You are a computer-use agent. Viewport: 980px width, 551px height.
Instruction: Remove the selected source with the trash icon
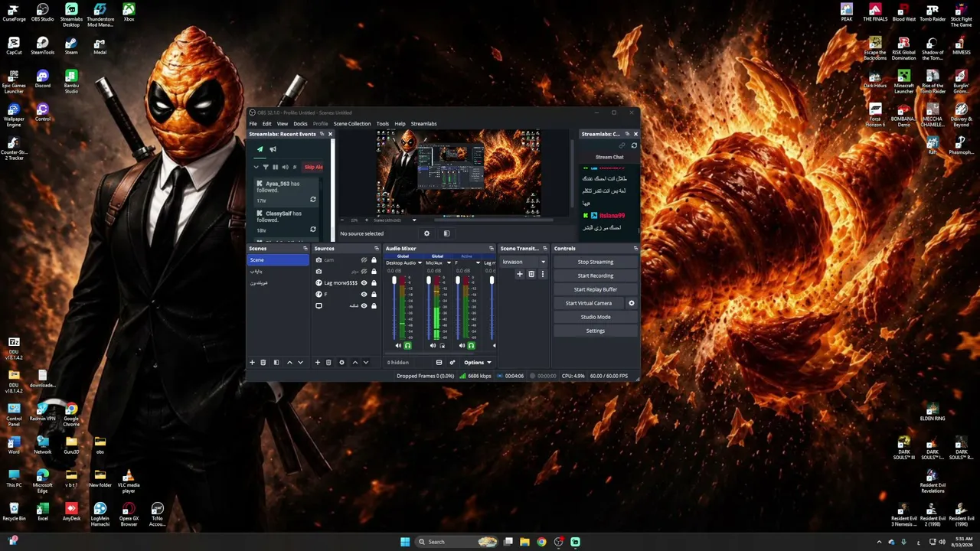(x=329, y=362)
